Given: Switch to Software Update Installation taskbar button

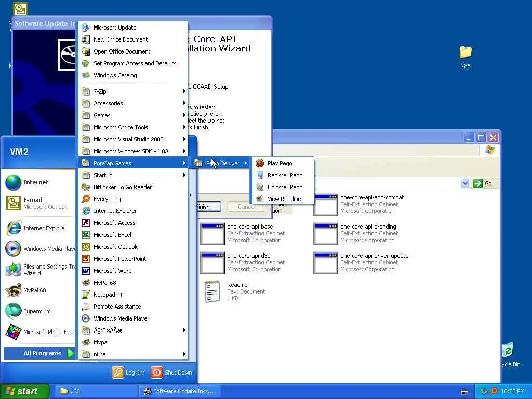Looking at the screenshot, I should click(x=179, y=391).
